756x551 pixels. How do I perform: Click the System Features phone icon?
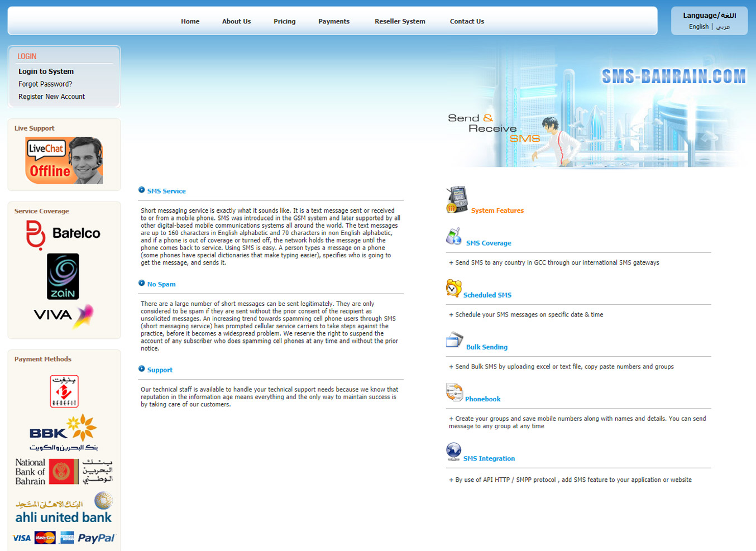point(457,200)
